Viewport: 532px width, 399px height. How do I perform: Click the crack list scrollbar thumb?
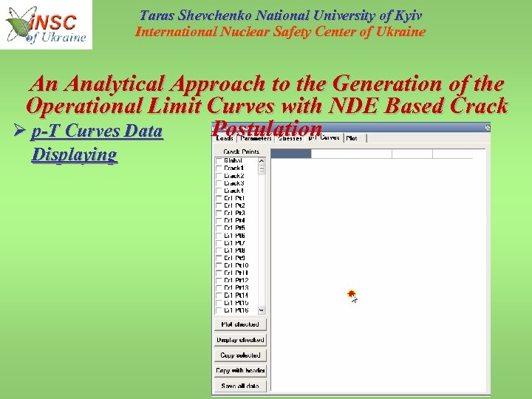click(262, 169)
